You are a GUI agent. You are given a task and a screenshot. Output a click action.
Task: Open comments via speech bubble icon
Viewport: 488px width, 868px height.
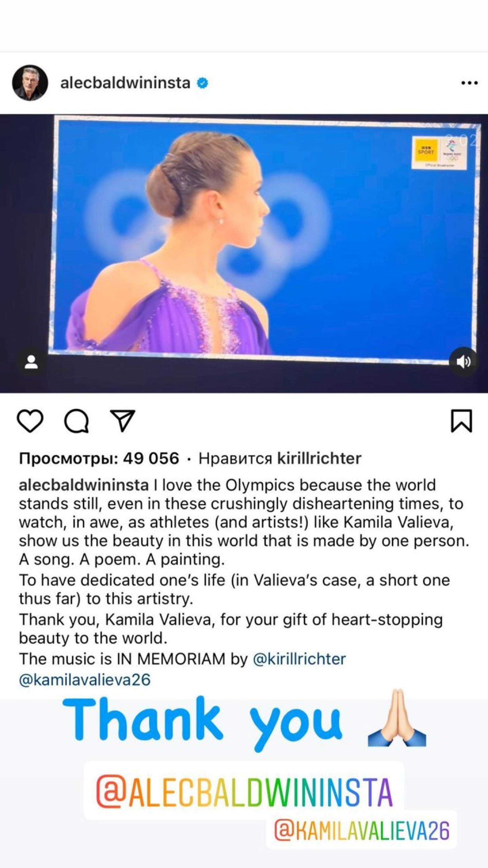[77, 421]
